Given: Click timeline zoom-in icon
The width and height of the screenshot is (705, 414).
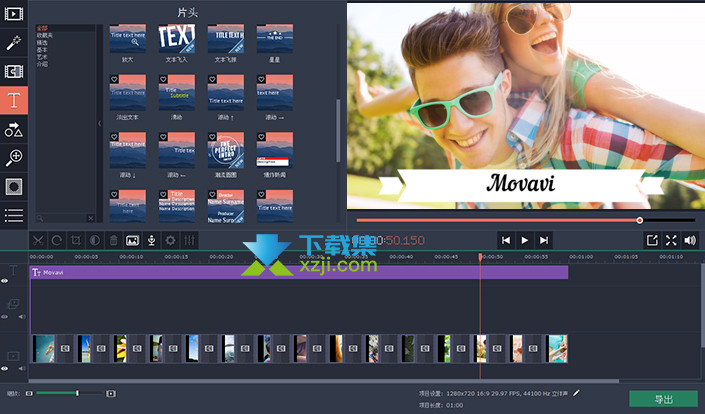Looking at the screenshot, I should coord(111,394).
